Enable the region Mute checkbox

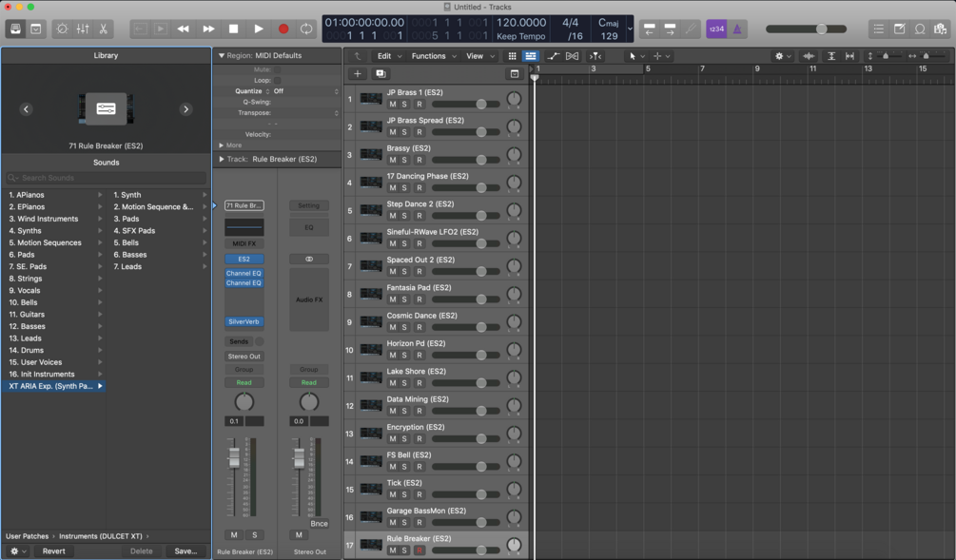coord(278,69)
